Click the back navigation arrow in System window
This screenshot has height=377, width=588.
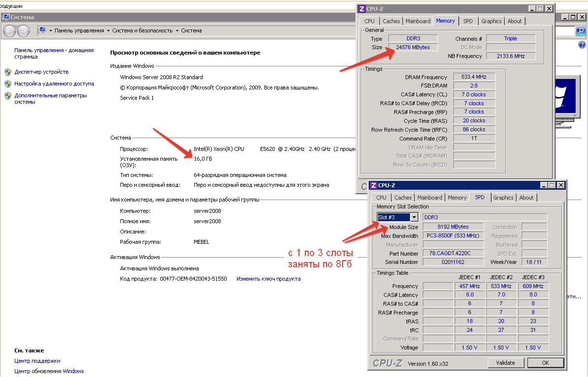pos(10,31)
